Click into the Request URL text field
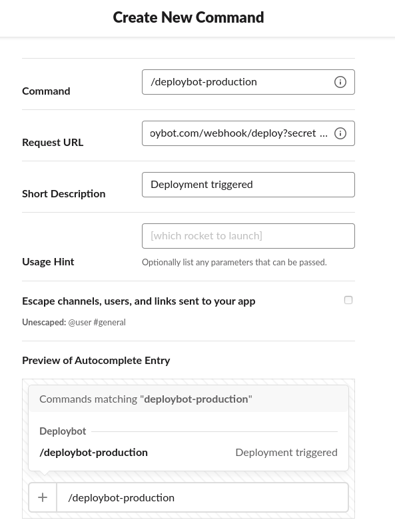 (248, 133)
